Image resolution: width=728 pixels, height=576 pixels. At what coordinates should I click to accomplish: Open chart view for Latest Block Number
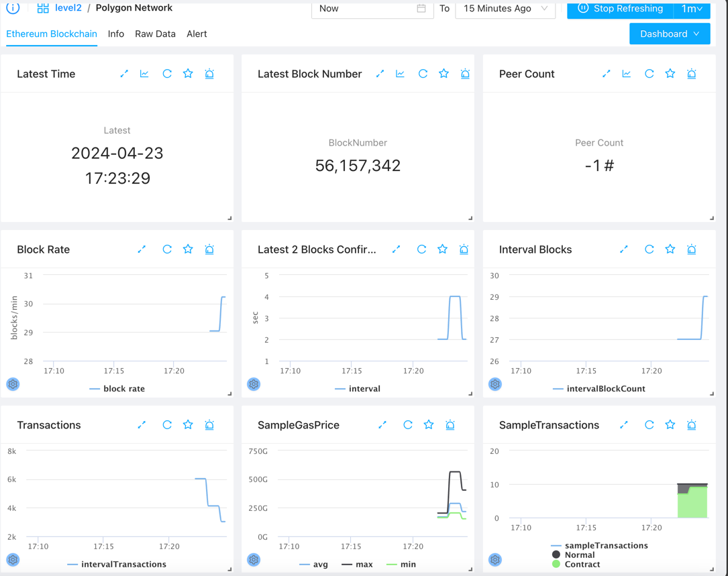tap(400, 74)
